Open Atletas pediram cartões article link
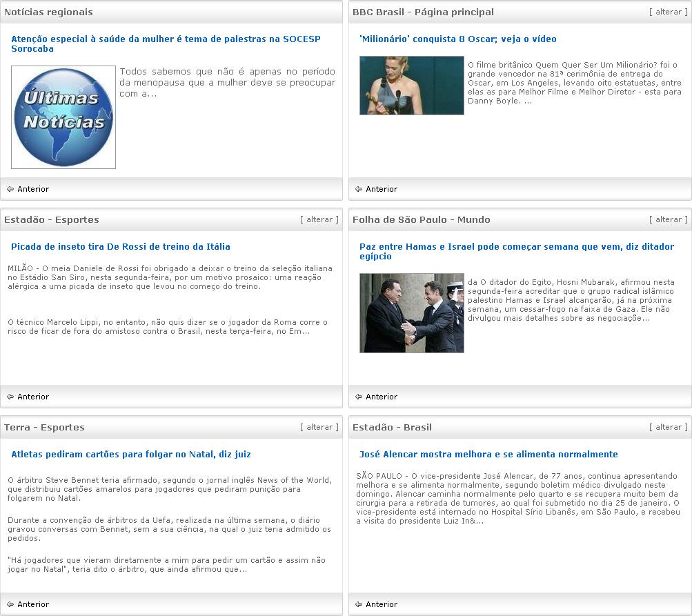The height and width of the screenshot is (616, 692). click(131, 455)
